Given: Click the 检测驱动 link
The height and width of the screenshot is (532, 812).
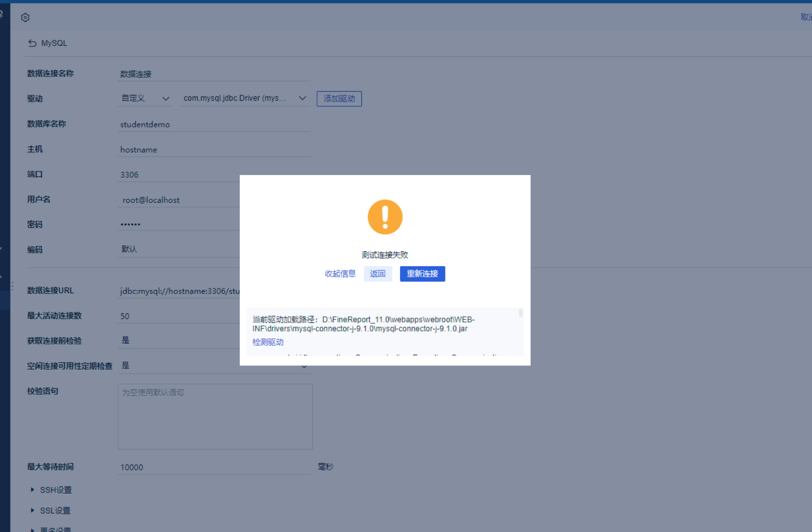Looking at the screenshot, I should click(x=268, y=342).
